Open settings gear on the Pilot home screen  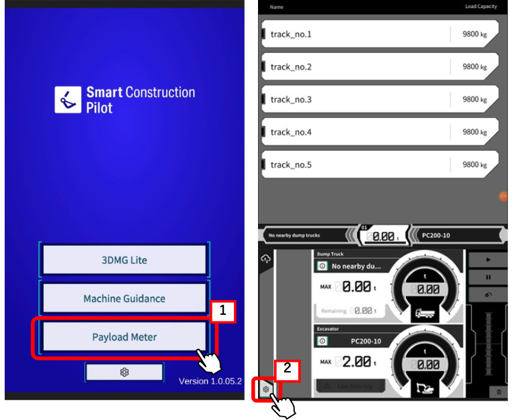point(124,372)
